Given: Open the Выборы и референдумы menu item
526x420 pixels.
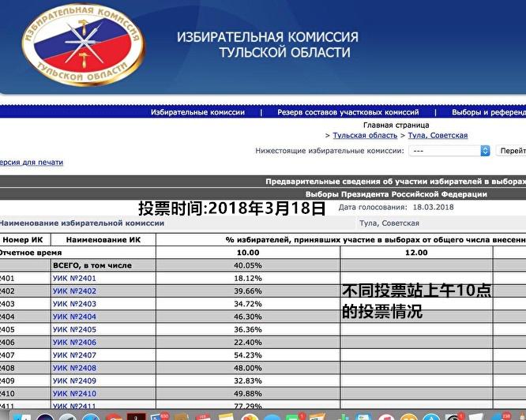Looking at the screenshot, I should click(x=489, y=112).
